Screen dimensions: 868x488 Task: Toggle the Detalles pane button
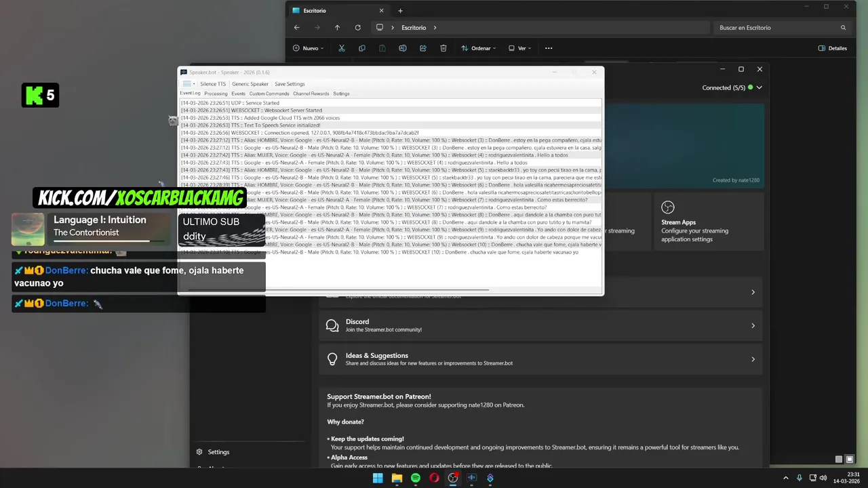[x=833, y=48]
